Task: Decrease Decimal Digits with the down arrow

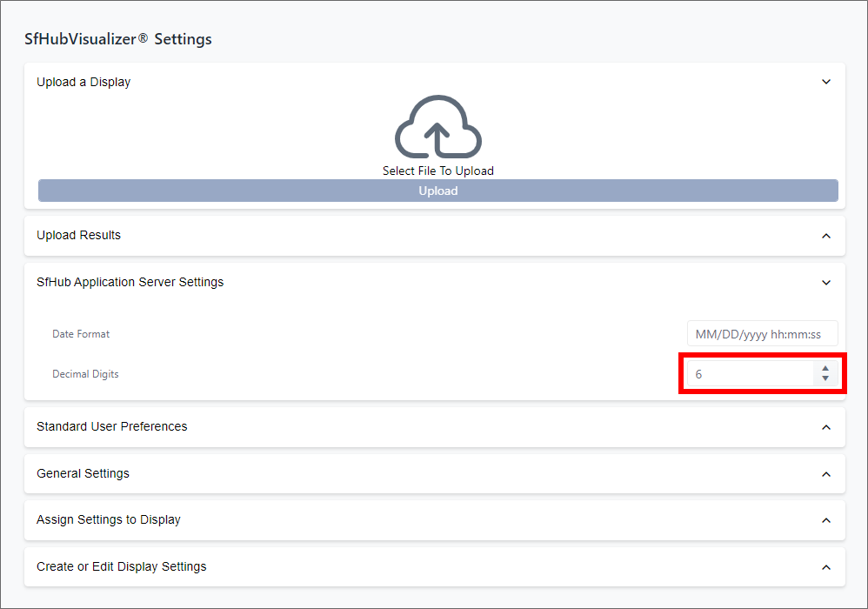Action: [825, 379]
